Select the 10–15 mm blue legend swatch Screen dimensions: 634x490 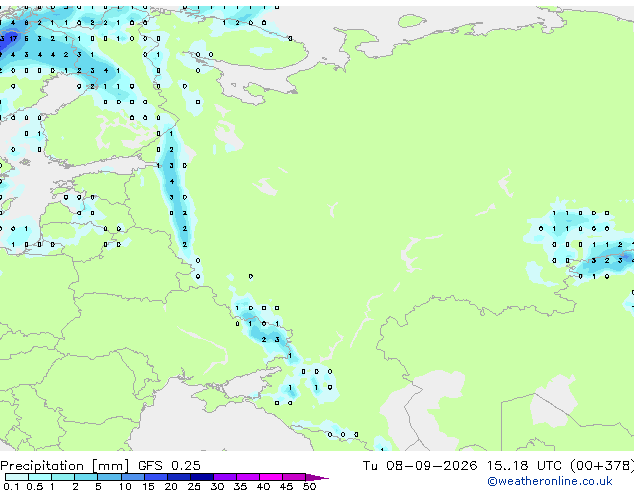point(132,477)
